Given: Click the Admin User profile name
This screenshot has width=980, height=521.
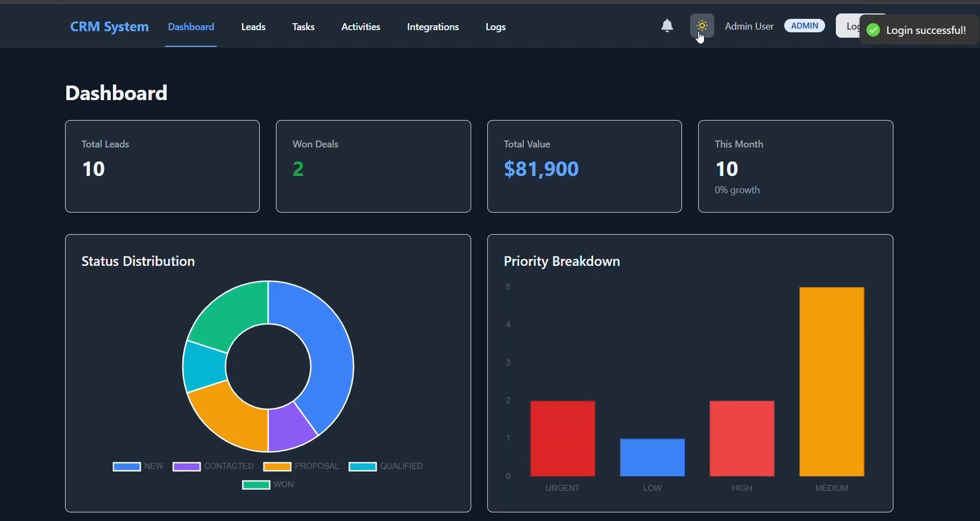Looking at the screenshot, I should tap(749, 25).
